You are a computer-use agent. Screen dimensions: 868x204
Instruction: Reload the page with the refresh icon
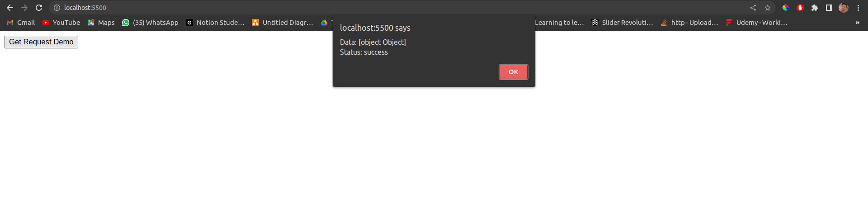tap(39, 8)
